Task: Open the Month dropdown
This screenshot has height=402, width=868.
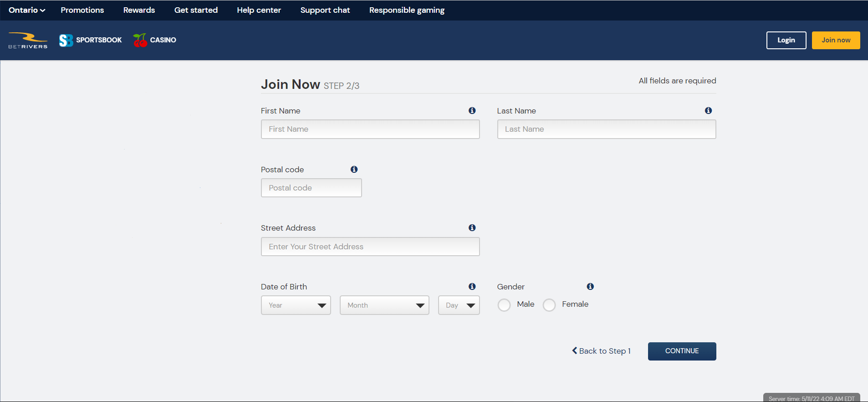Action: click(384, 305)
